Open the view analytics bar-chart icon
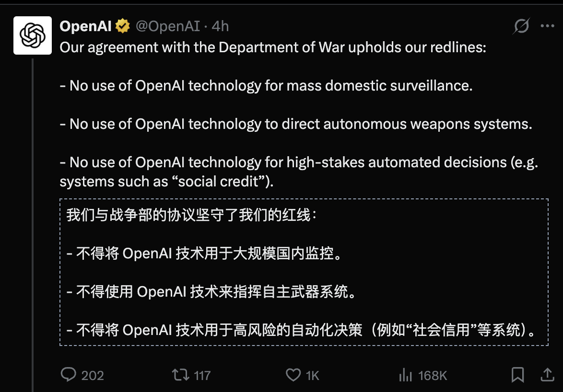563x392 pixels. [x=406, y=375]
